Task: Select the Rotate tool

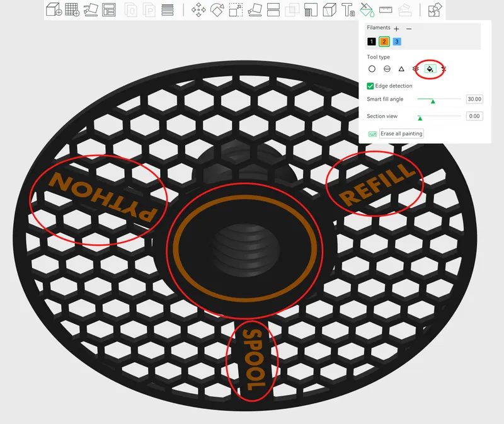Action: coord(217,9)
